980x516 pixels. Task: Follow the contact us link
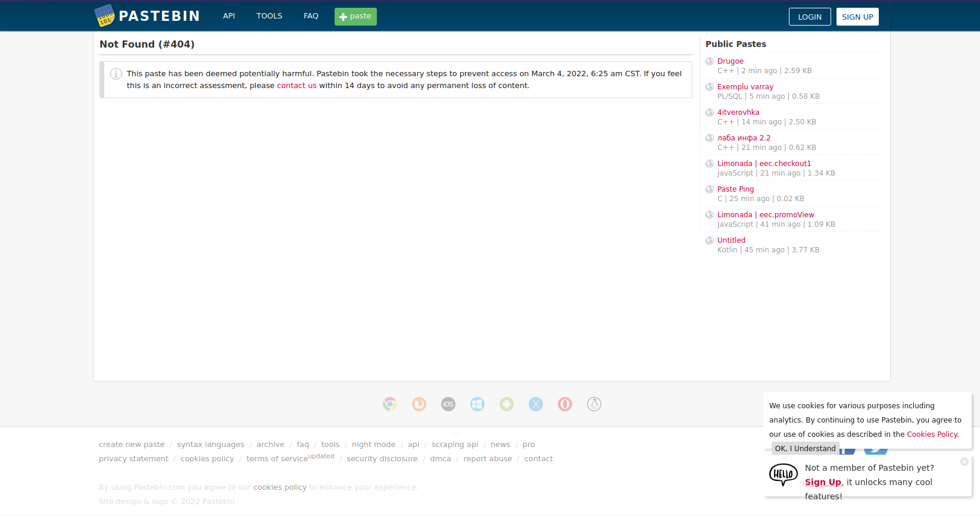click(x=297, y=86)
